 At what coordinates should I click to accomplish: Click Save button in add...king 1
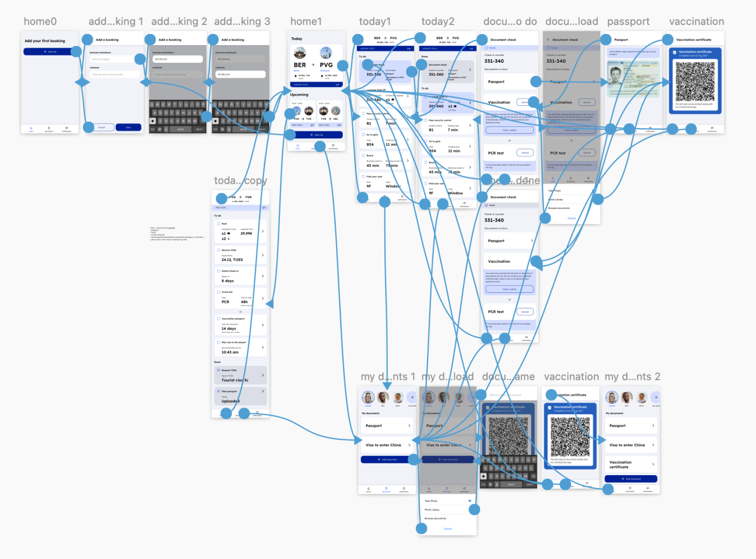[x=128, y=127]
